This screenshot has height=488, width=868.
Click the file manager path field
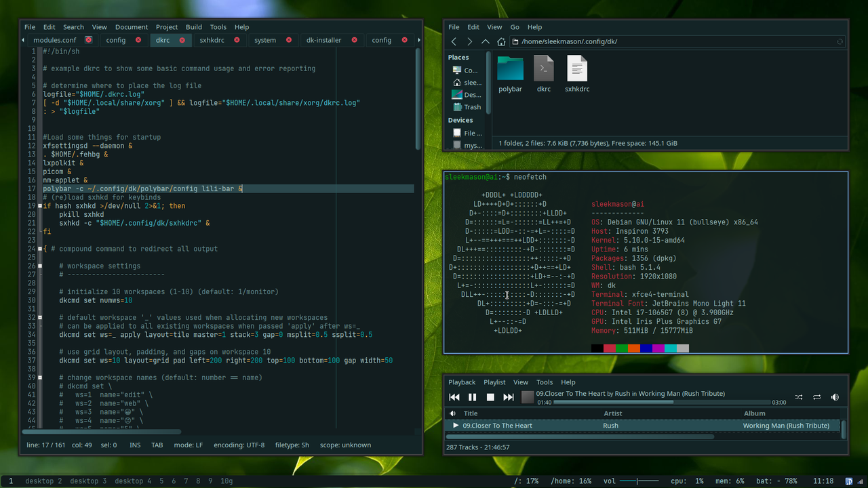677,41
